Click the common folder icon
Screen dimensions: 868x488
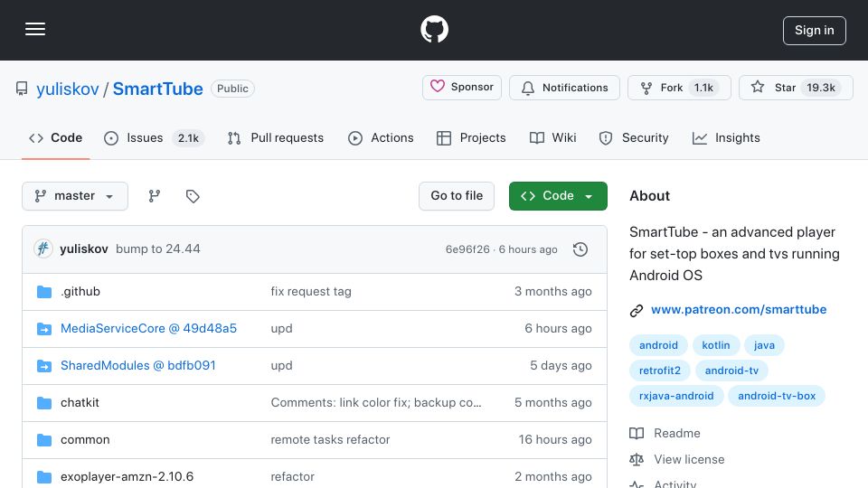[x=44, y=440]
